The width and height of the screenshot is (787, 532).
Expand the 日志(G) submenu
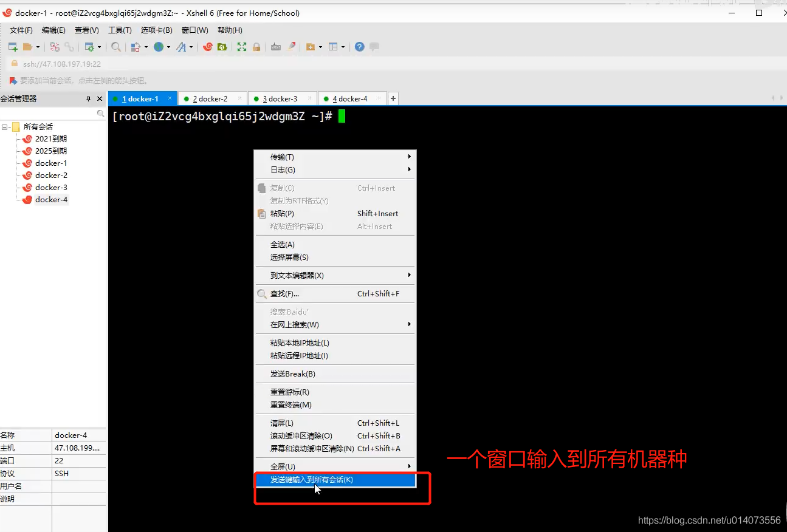(x=335, y=170)
